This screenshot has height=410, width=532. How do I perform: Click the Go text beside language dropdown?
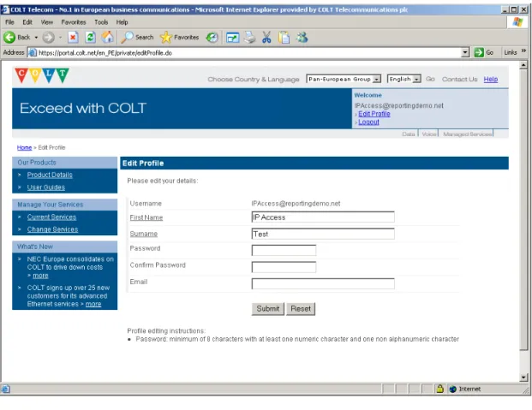[x=430, y=79]
